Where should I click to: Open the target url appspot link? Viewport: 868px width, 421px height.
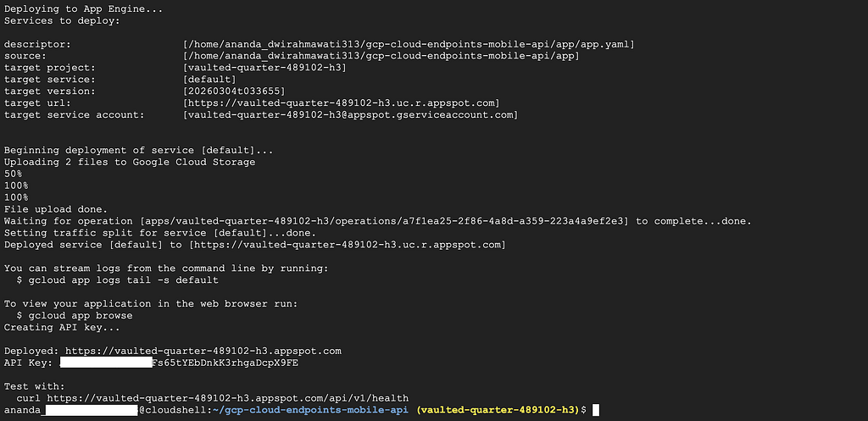[x=342, y=103]
